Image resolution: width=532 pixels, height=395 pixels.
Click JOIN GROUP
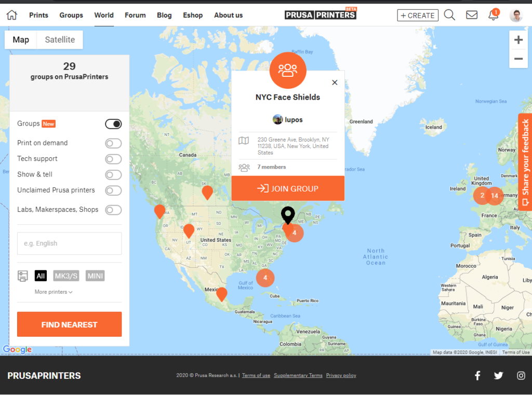point(288,188)
